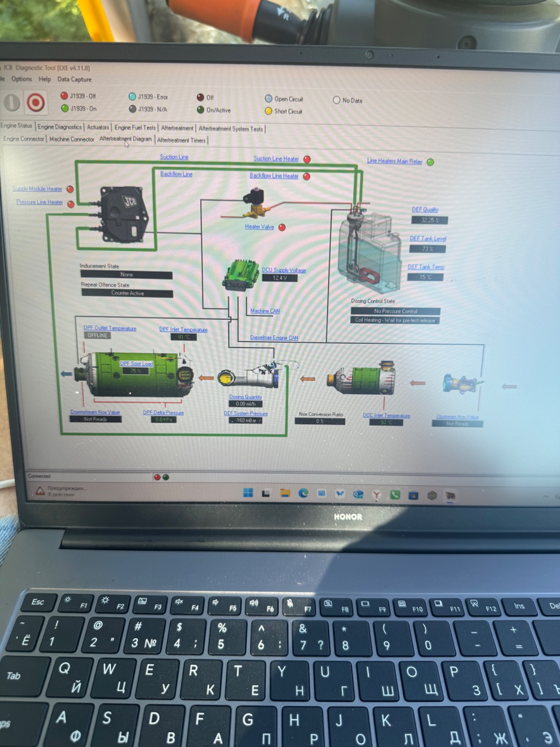Screen dimensions: 560x747
Task: Open the Aftertreatment Timers sub-tab
Action: (181, 140)
